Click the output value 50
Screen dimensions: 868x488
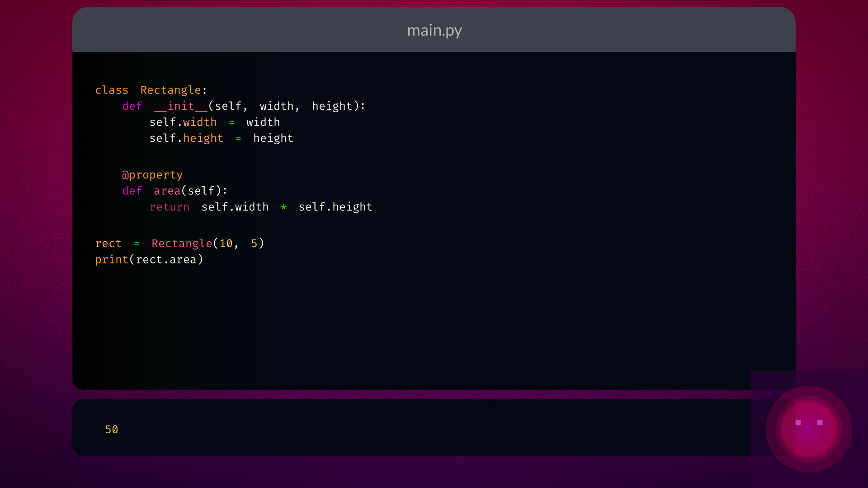pyautogui.click(x=112, y=430)
